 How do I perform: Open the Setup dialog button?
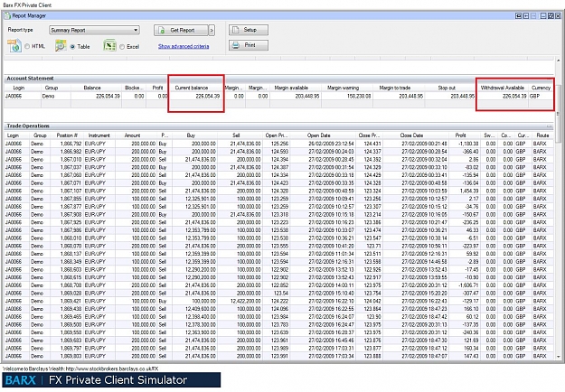pyautogui.click(x=249, y=30)
